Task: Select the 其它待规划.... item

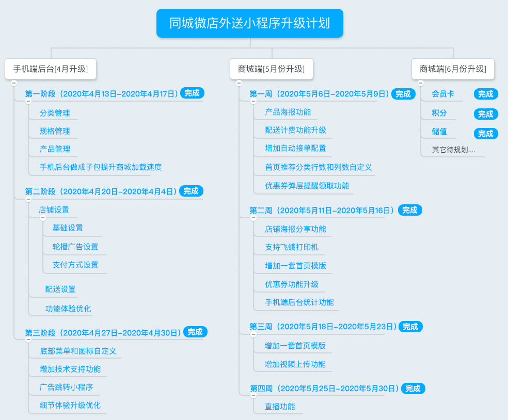Action: coord(454,150)
